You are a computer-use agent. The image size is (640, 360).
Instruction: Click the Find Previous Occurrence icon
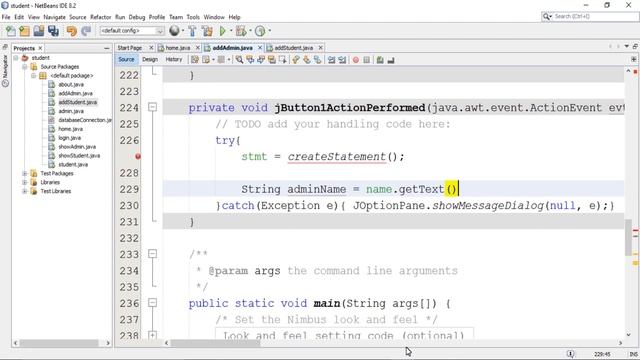click(250, 60)
